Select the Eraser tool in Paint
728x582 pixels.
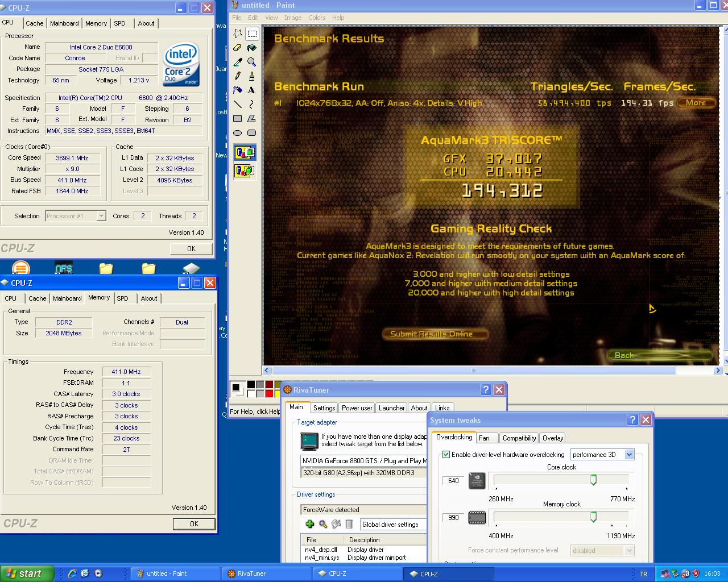pyautogui.click(x=238, y=48)
